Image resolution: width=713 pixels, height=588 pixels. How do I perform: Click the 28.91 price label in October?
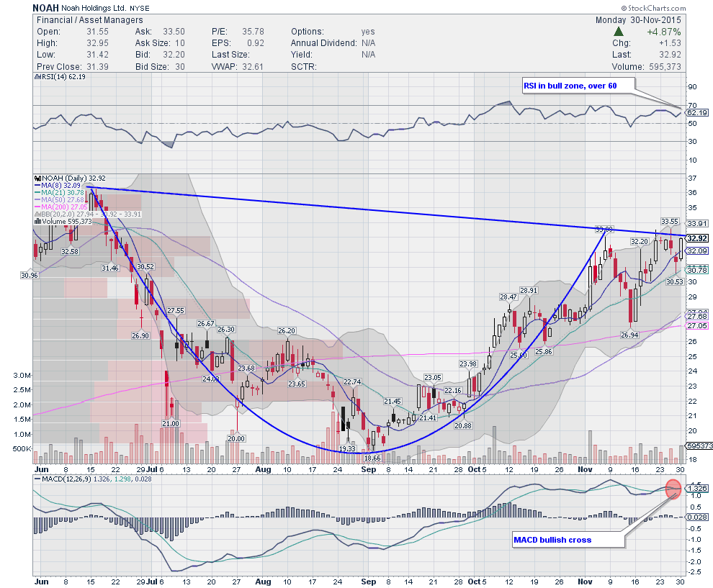pos(529,291)
